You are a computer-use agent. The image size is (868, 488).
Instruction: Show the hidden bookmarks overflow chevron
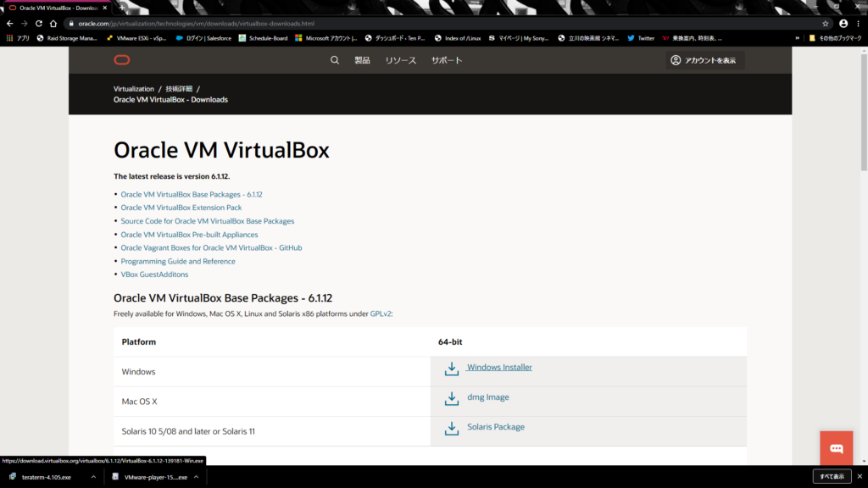click(x=797, y=38)
